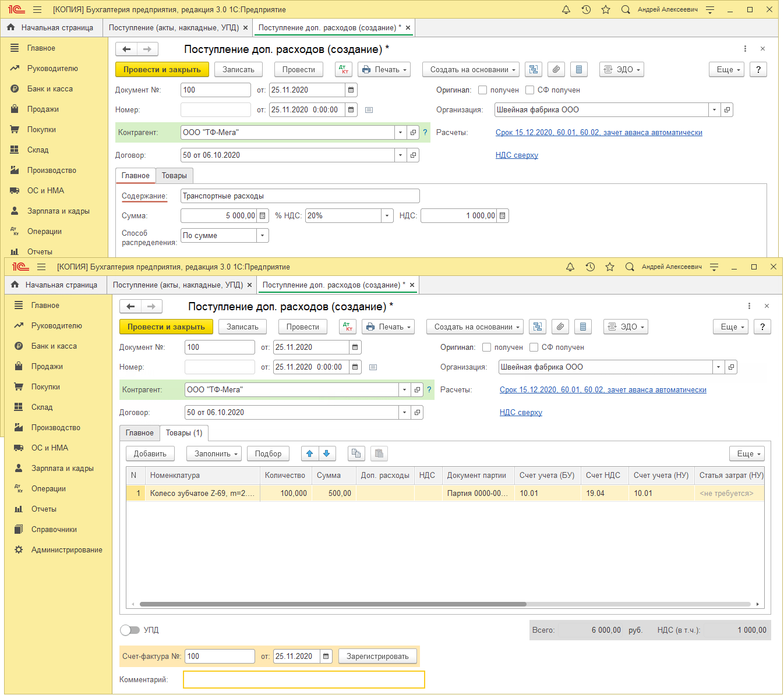Select the Главное tab beside Товары (1)
Viewport: 784px width, 695px height.
click(x=140, y=433)
